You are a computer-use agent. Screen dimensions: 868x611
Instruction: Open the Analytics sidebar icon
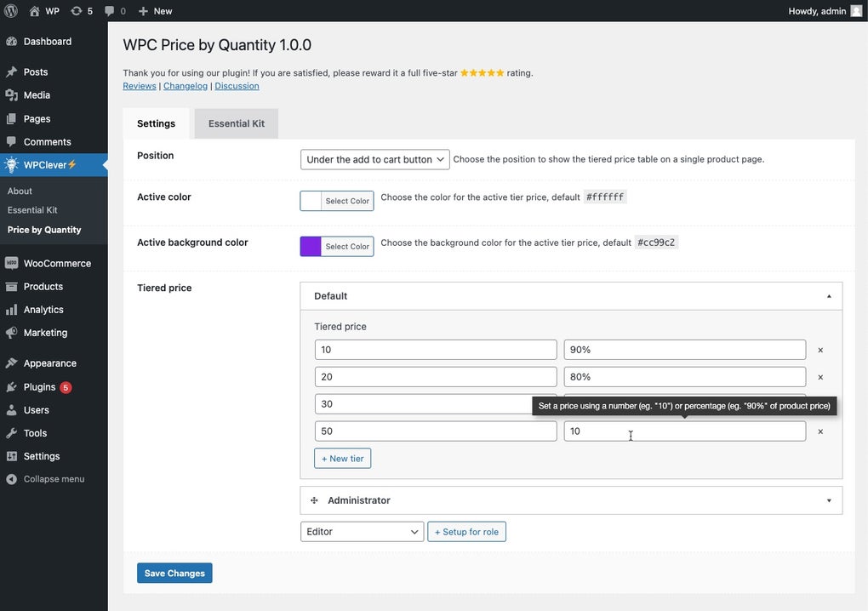(12, 309)
